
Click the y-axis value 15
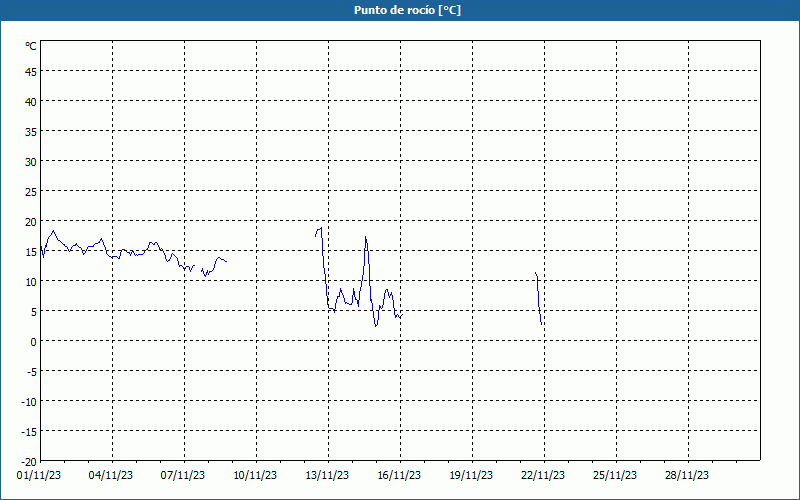(31, 252)
